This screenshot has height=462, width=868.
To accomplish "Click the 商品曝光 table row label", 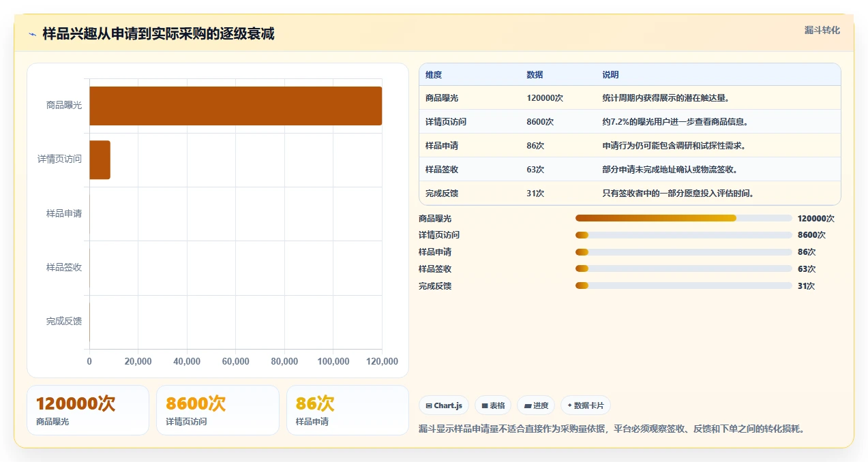I will click(442, 98).
